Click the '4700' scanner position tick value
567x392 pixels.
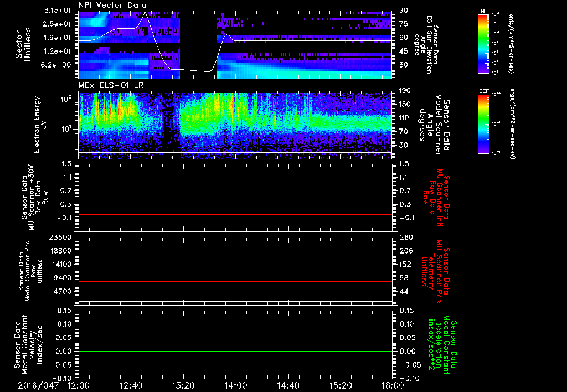point(62,291)
